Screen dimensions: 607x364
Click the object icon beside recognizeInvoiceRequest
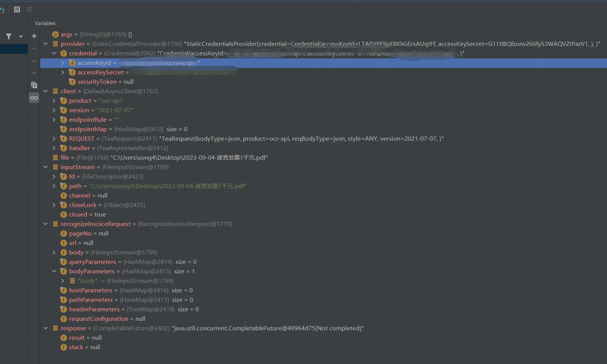55,224
